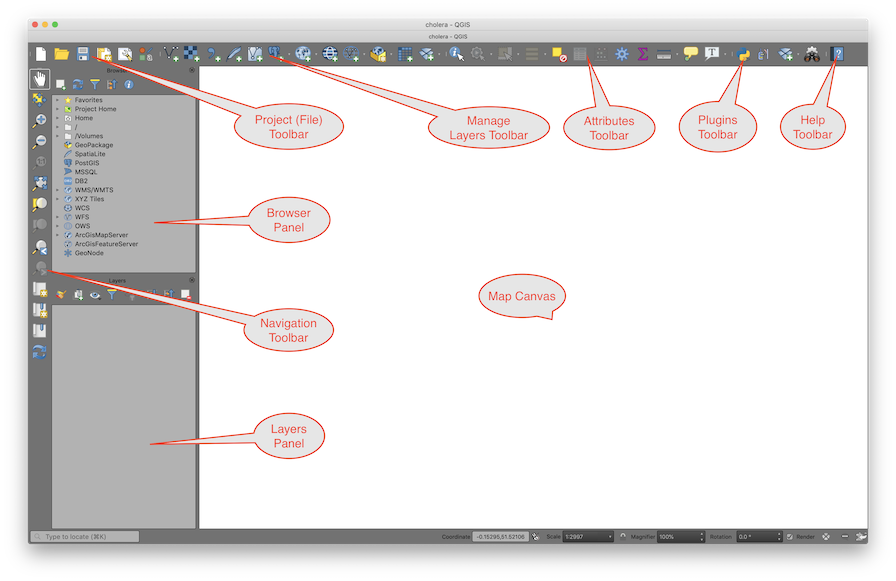Click the Type to locate search field
The height and width of the screenshot is (581, 896).
pos(85,537)
